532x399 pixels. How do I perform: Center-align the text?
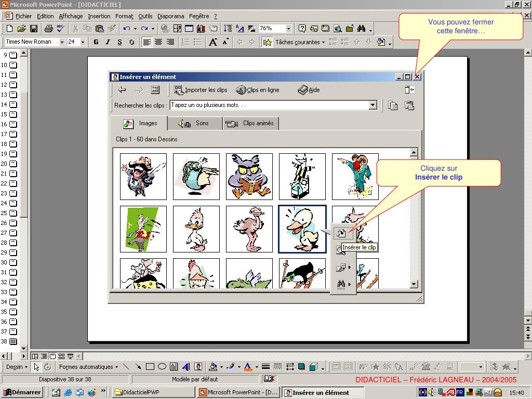(158, 42)
